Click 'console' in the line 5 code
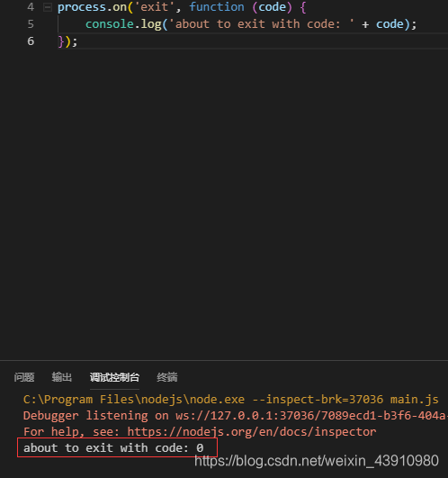Image resolution: width=448 pixels, height=478 pixels. [110, 24]
